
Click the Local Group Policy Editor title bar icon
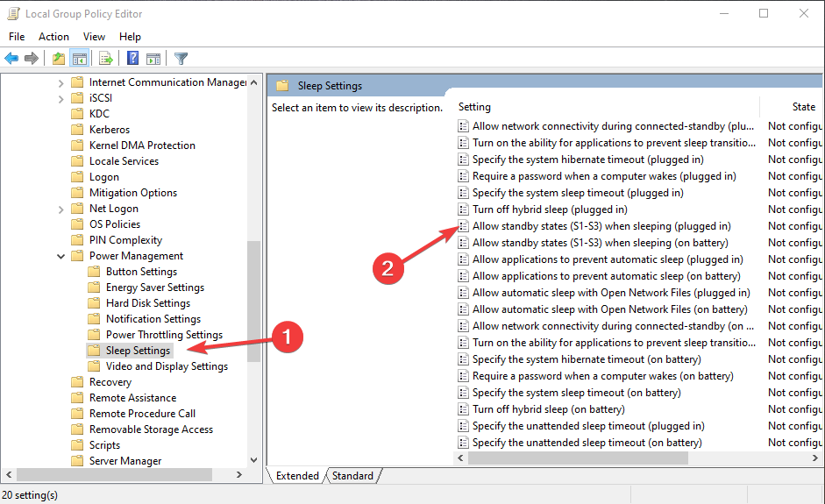pyautogui.click(x=13, y=14)
